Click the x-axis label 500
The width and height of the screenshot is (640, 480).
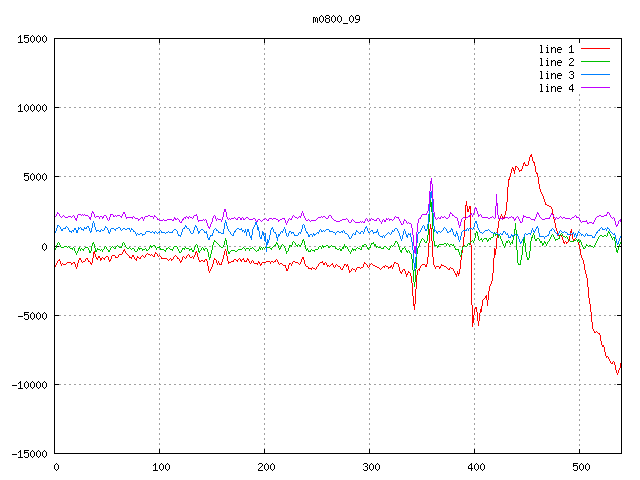pos(580,467)
